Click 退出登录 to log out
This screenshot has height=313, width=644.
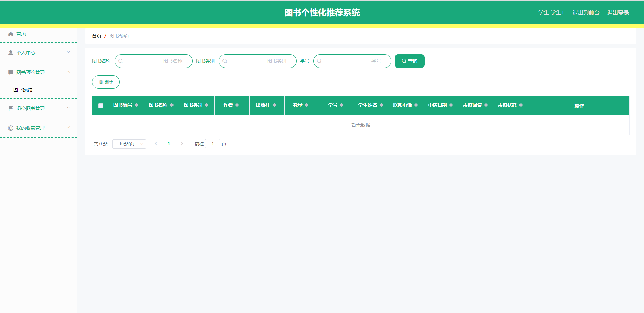click(618, 13)
